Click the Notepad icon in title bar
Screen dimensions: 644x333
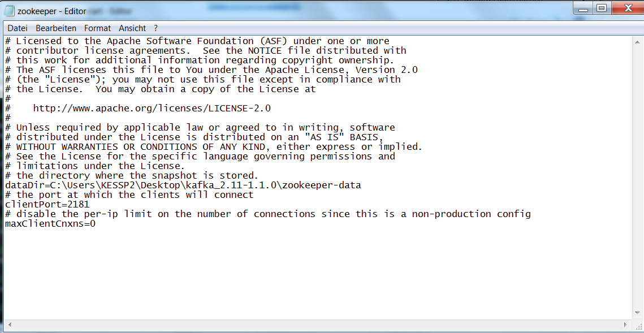point(10,11)
